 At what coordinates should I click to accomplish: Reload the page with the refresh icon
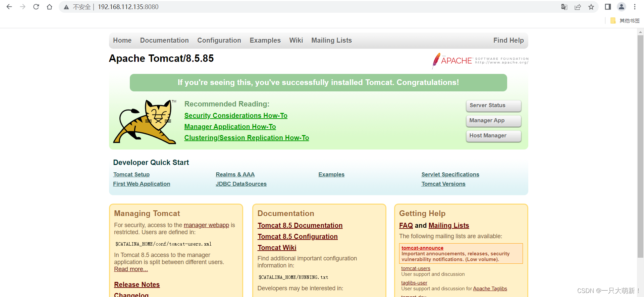pos(36,7)
